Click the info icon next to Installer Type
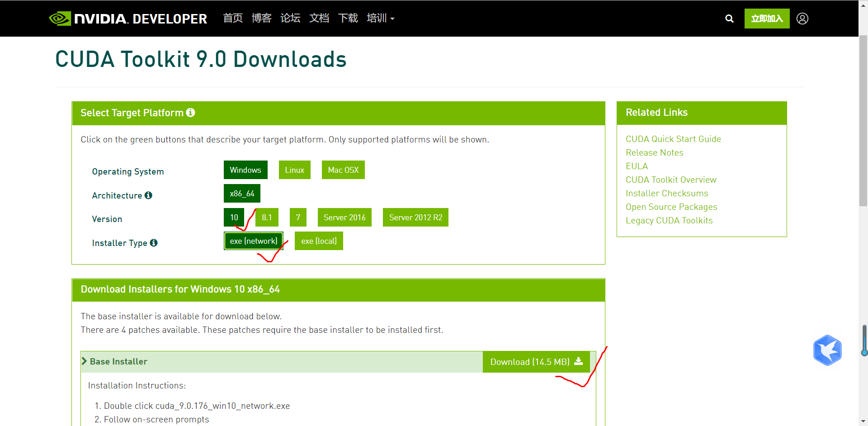This screenshot has height=426, width=868. 154,243
